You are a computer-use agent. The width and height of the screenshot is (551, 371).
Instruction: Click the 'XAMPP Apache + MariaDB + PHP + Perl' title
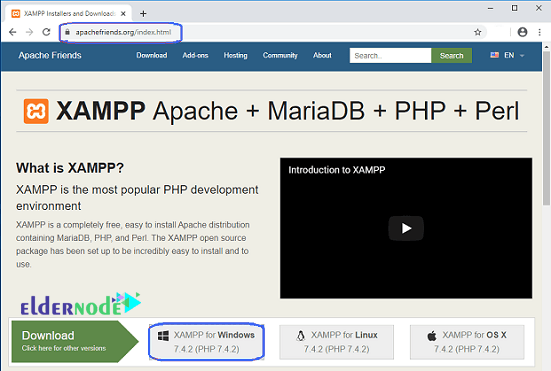pos(287,111)
